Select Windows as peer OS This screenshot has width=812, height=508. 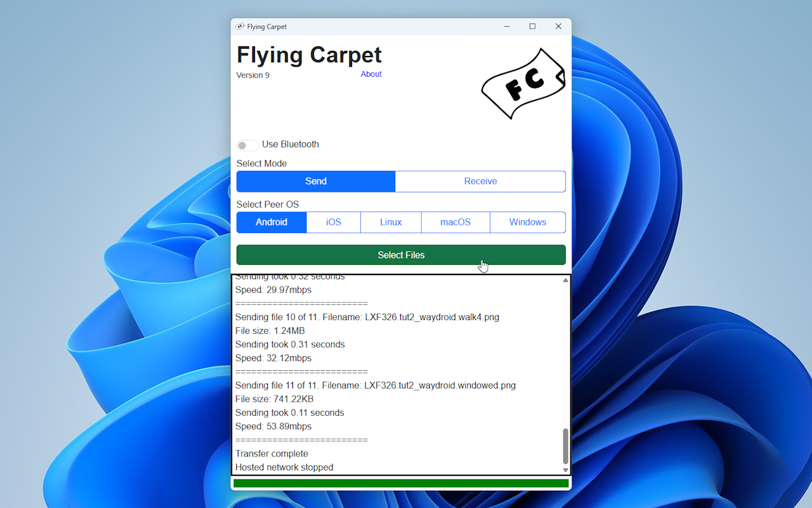[528, 222]
